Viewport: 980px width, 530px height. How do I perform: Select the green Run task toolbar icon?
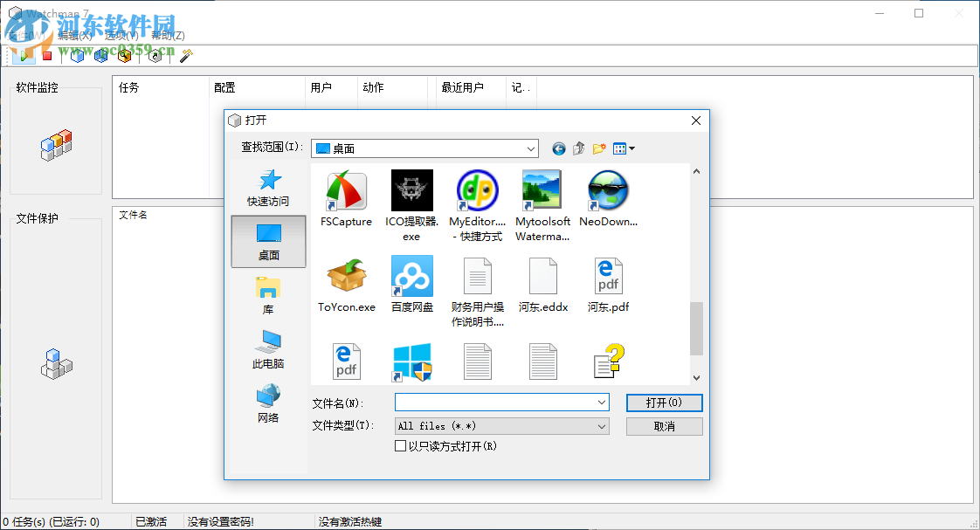coord(24,54)
